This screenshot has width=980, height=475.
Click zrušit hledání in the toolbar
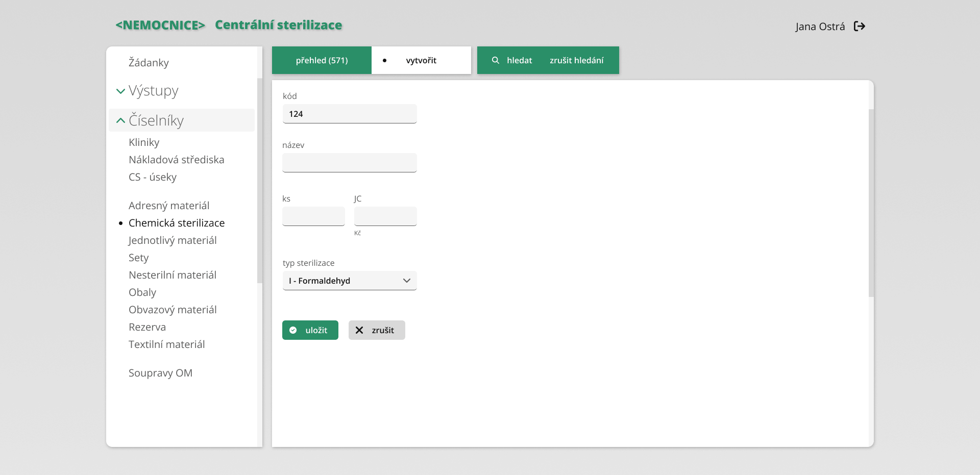click(x=576, y=60)
